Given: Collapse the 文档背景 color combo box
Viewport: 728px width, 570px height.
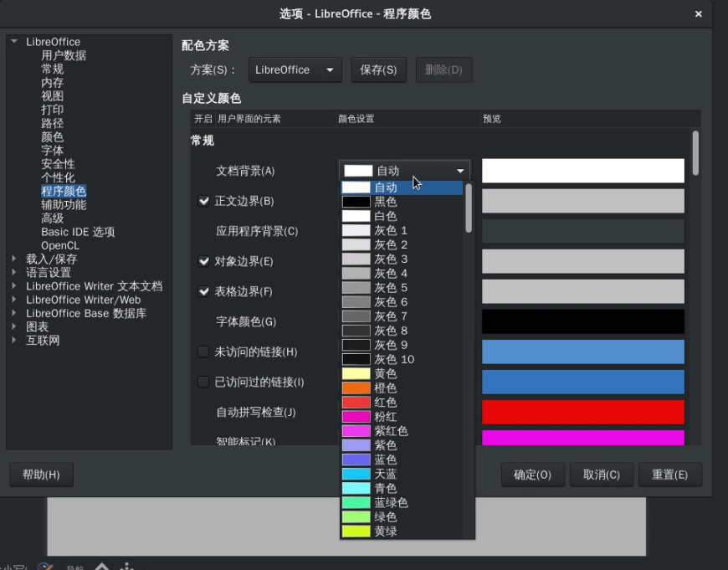Looking at the screenshot, I should [x=404, y=171].
